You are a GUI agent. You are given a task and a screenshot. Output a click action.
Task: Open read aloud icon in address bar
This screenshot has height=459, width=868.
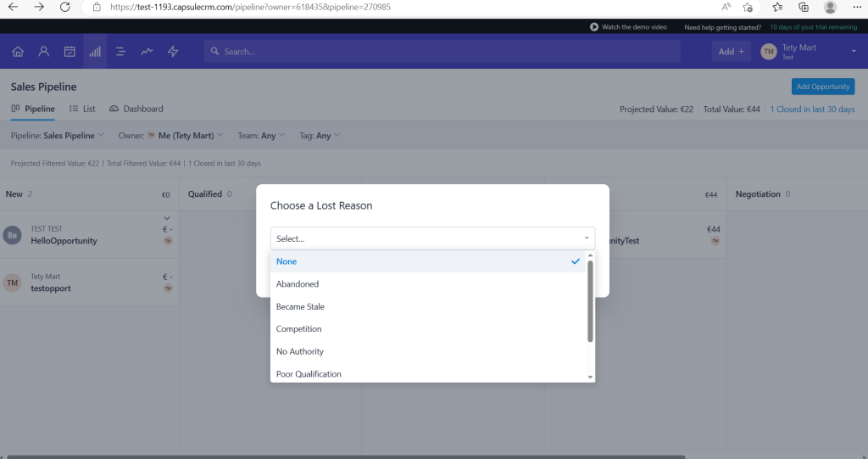click(726, 7)
